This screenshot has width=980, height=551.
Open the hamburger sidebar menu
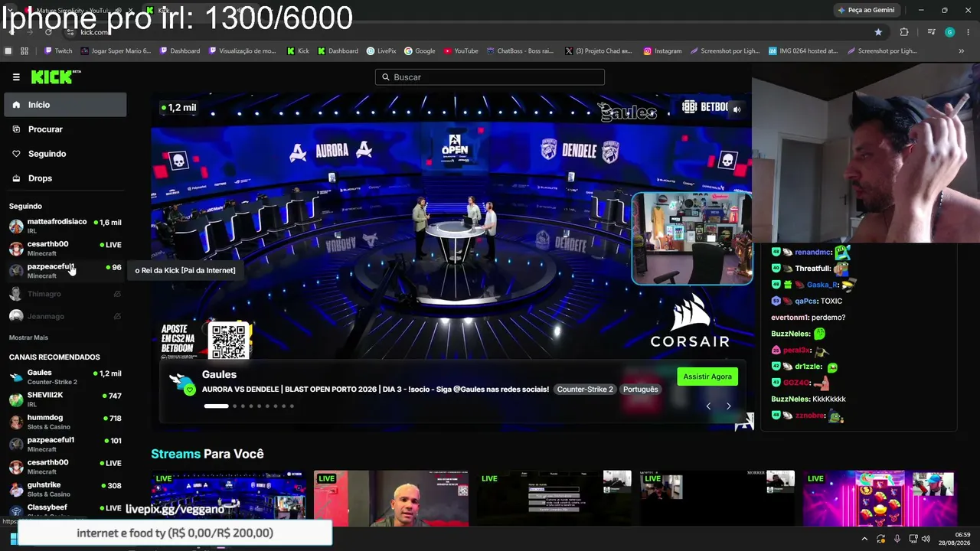[16, 77]
